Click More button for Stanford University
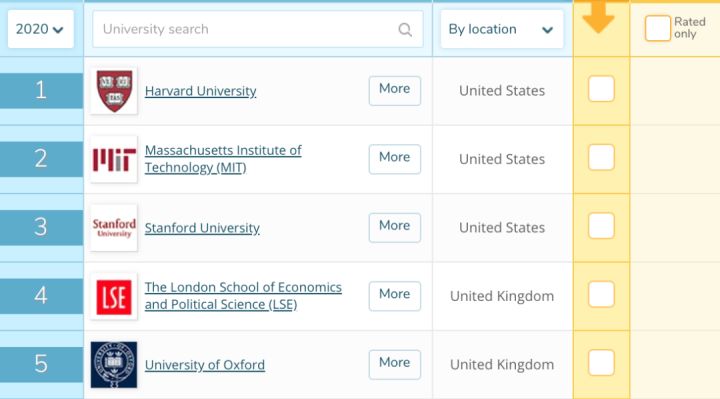720x399 pixels. click(394, 227)
